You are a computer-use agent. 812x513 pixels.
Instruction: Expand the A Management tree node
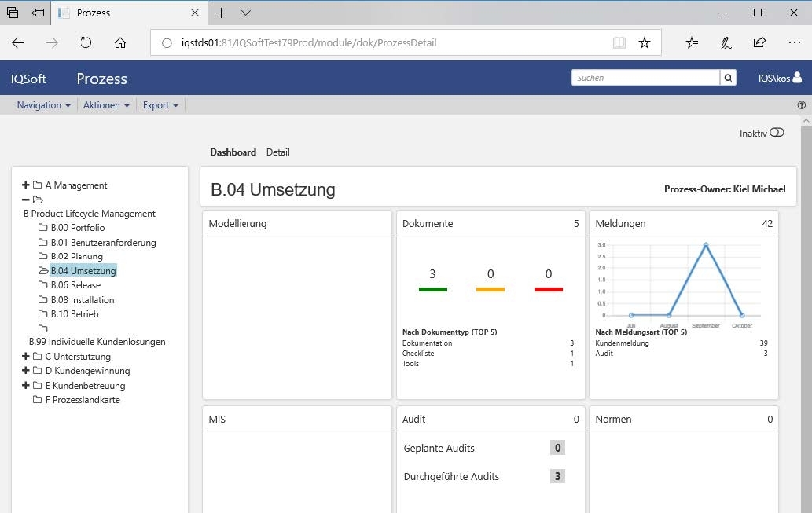(x=26, y=185)
